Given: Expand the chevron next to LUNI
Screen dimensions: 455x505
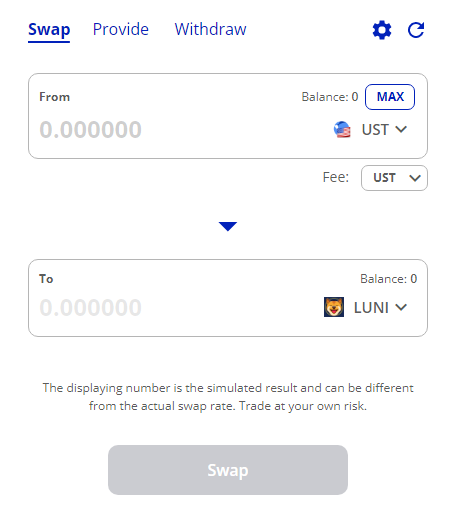Looking at the screenshot, I should 401,307.
